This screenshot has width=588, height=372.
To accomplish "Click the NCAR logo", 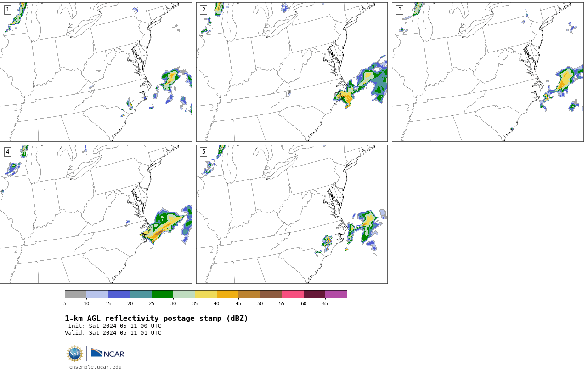I will coord(107,354).
